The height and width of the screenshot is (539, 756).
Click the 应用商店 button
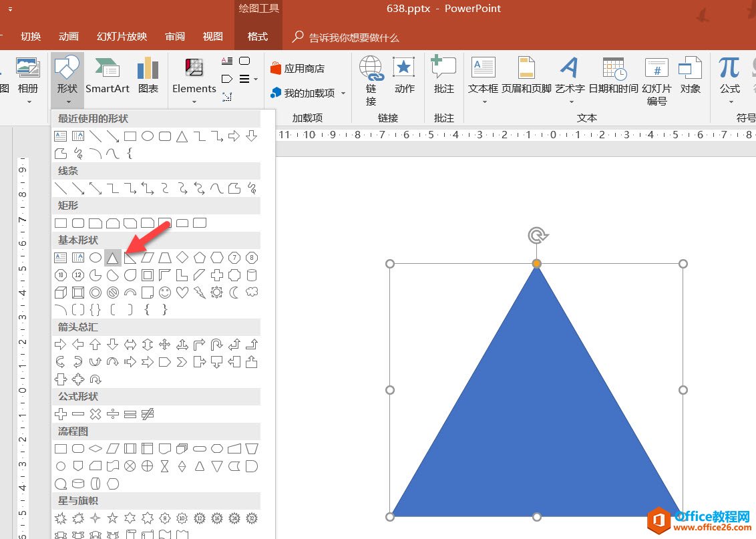[297, 68]
